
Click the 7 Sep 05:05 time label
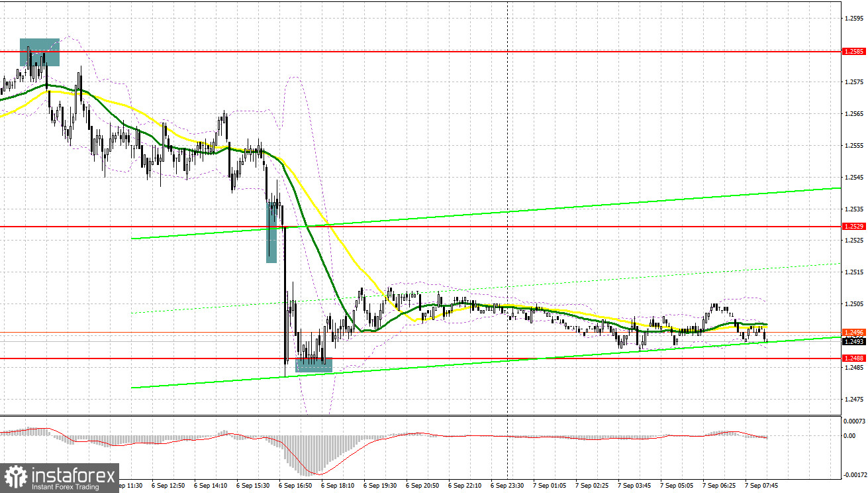click(676, 485)
